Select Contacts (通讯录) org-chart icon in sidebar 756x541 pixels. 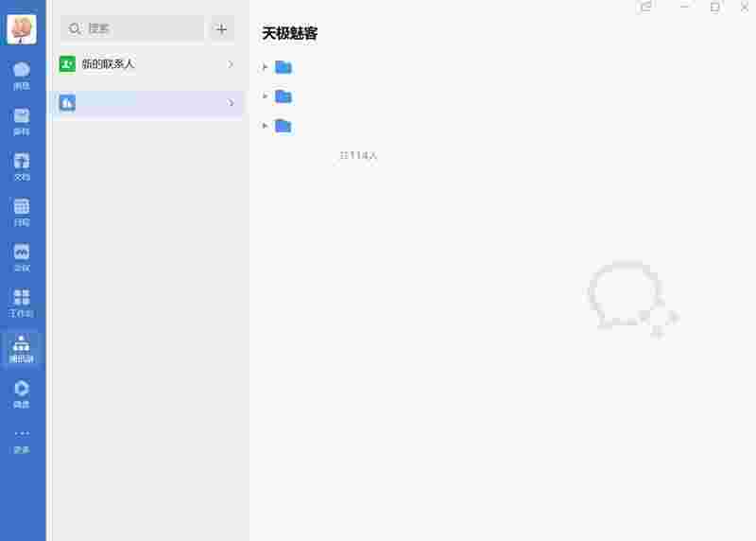(x=21, y=348)
